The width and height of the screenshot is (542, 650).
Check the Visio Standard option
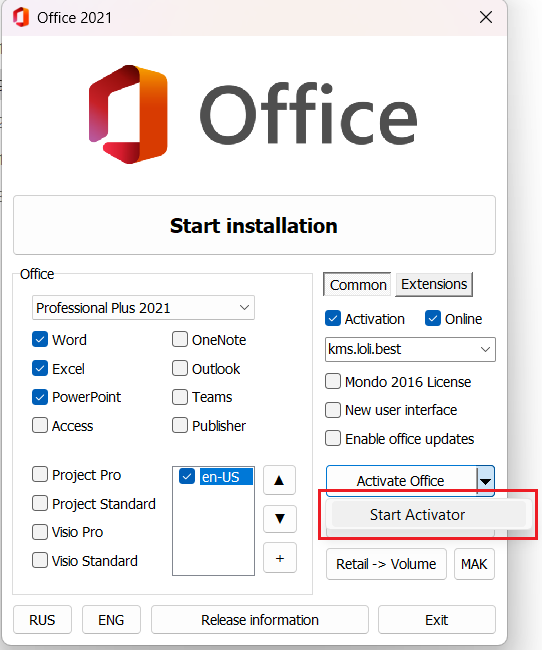[x=40, y=560]
